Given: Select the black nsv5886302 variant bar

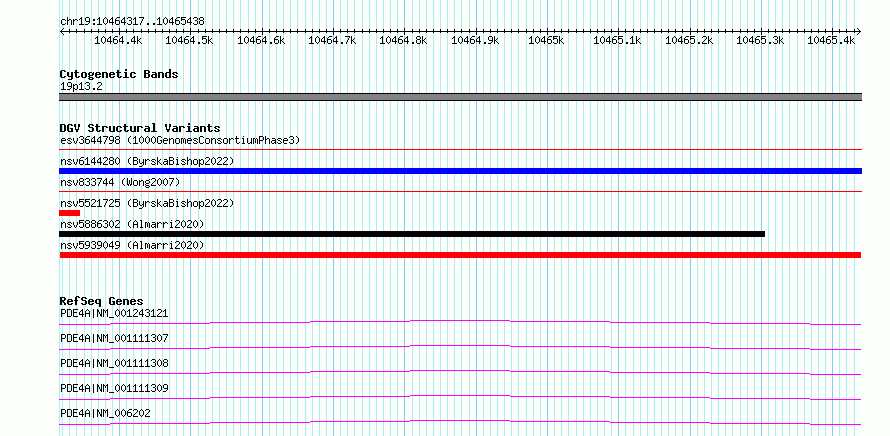Looking at the screenshot, I should [412, 234].
